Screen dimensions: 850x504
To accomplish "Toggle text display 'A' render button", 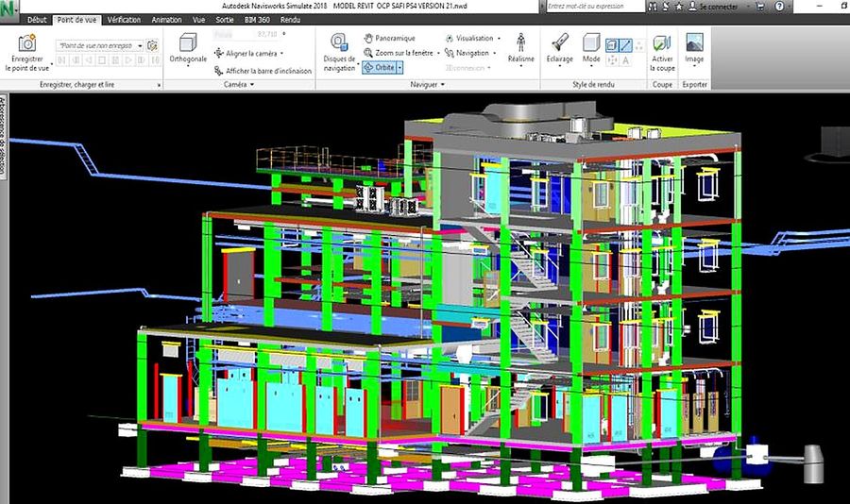I will click(x=625, y=60).
